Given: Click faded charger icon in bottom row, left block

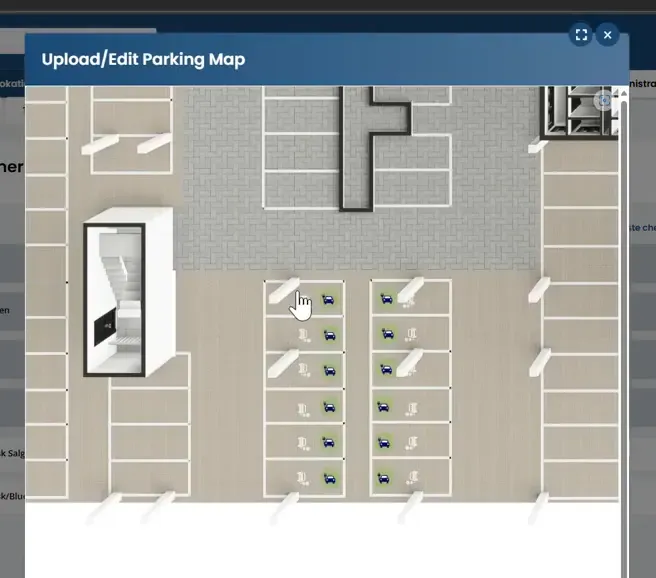Looking at the screenshot, I should pos(303,479).
